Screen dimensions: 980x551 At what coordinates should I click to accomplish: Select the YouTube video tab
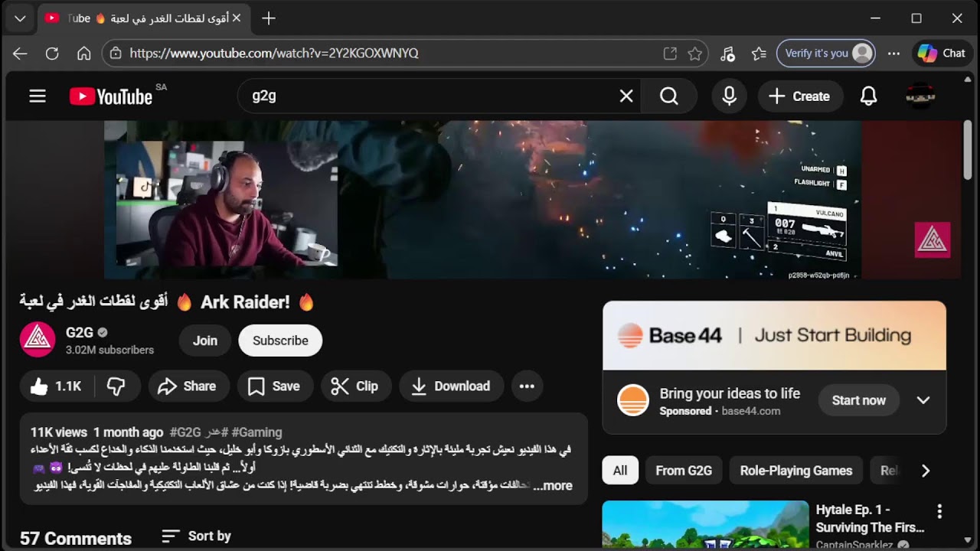(144, 18)
